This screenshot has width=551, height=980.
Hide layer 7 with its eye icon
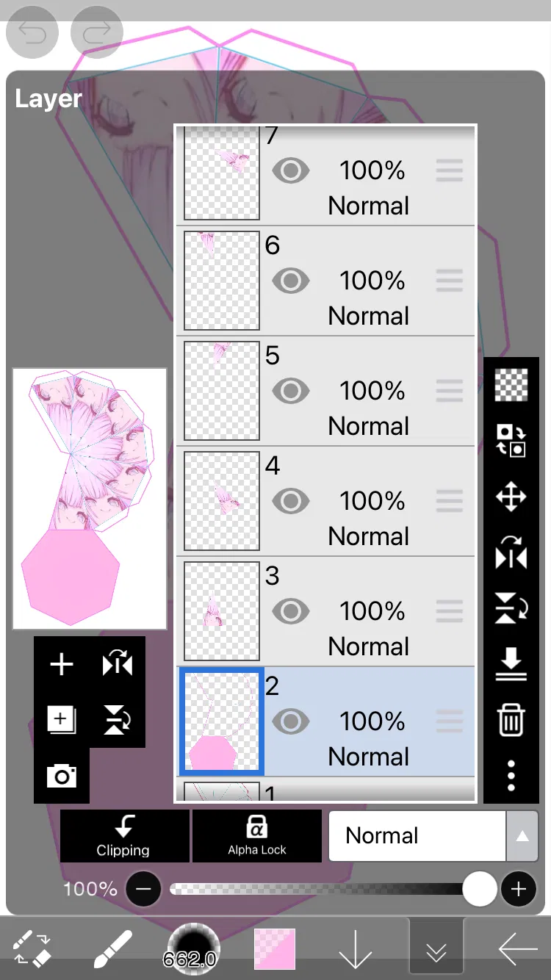click(291, 171)
